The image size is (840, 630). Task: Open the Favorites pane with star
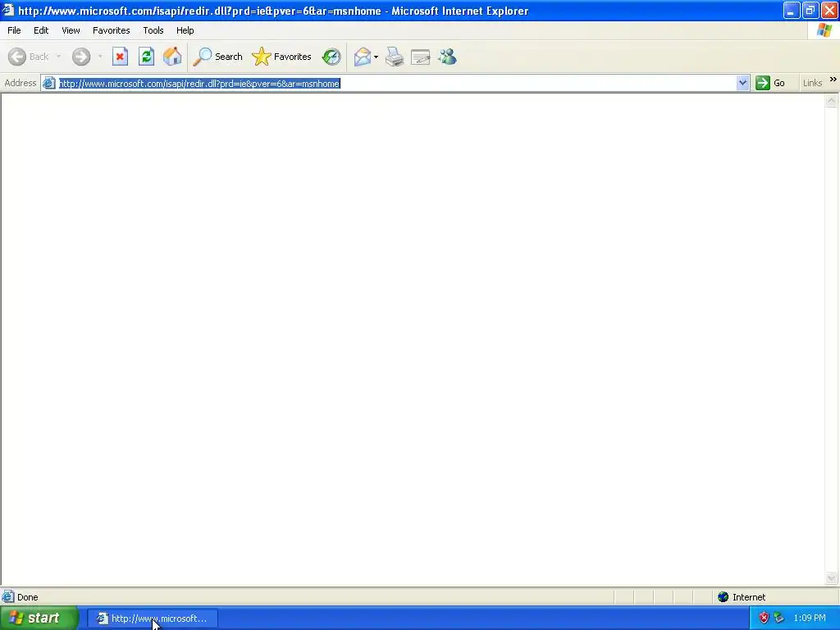(x=282, y=57)
